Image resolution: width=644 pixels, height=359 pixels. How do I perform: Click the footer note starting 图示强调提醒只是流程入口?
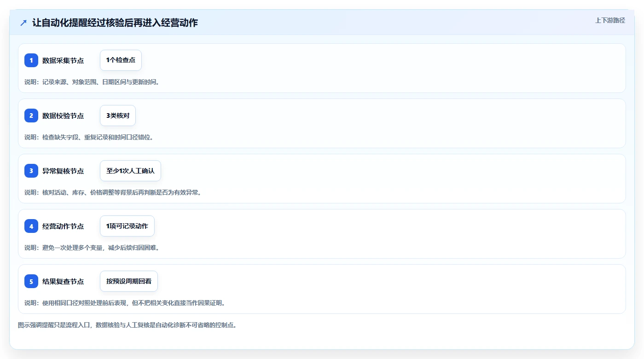pos(127,325)
